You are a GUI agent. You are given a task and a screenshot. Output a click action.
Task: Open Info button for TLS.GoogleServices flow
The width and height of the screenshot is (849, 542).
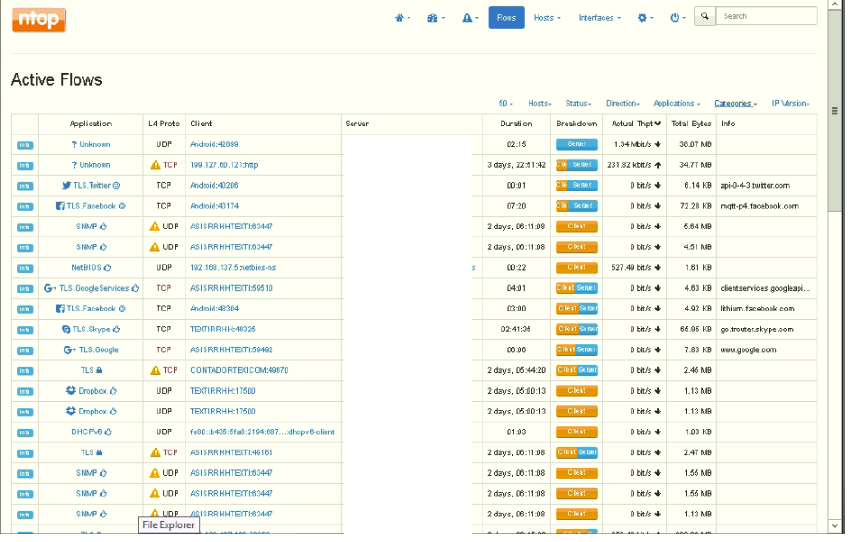25,289
